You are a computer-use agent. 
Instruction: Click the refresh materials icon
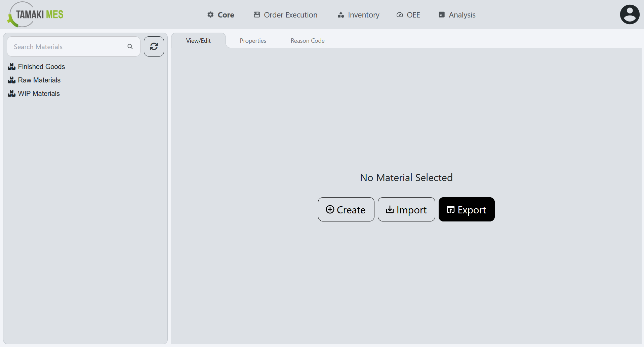coord(154,46)
